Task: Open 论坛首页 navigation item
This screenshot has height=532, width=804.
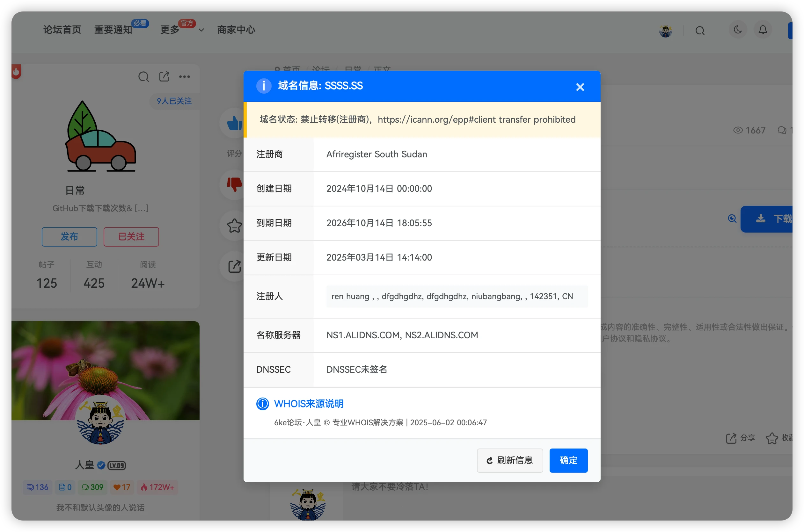Action: click(62, 30)
